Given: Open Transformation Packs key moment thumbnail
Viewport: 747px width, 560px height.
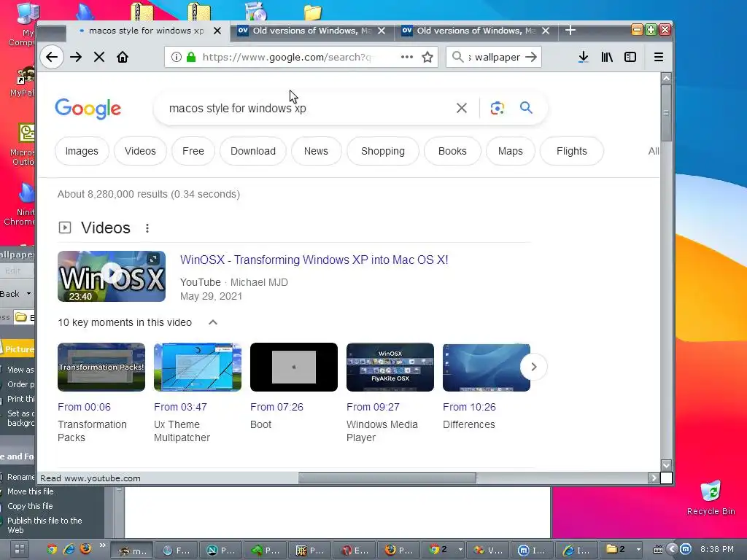Looking at the screenshot, I should pos(101,367).
